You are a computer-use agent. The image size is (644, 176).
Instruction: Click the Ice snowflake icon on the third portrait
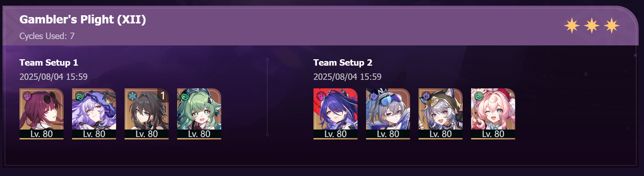132,96
